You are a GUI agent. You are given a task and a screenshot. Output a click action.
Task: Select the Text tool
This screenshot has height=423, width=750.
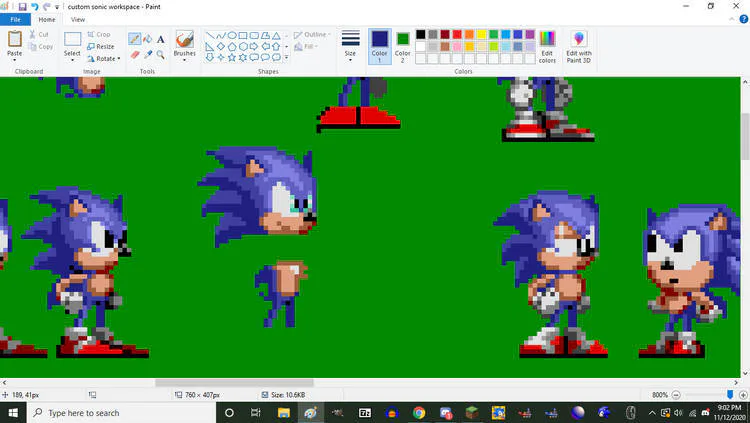click(161, 39)
